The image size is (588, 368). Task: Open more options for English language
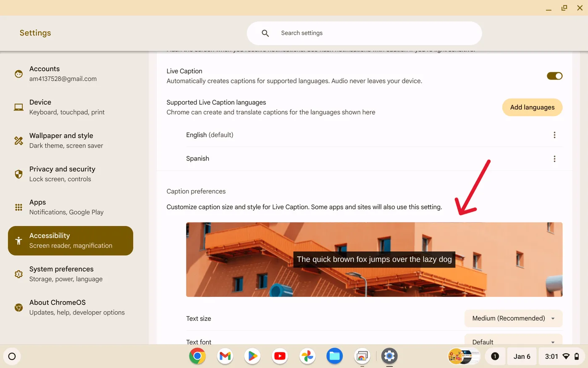[x=554, y=135]
